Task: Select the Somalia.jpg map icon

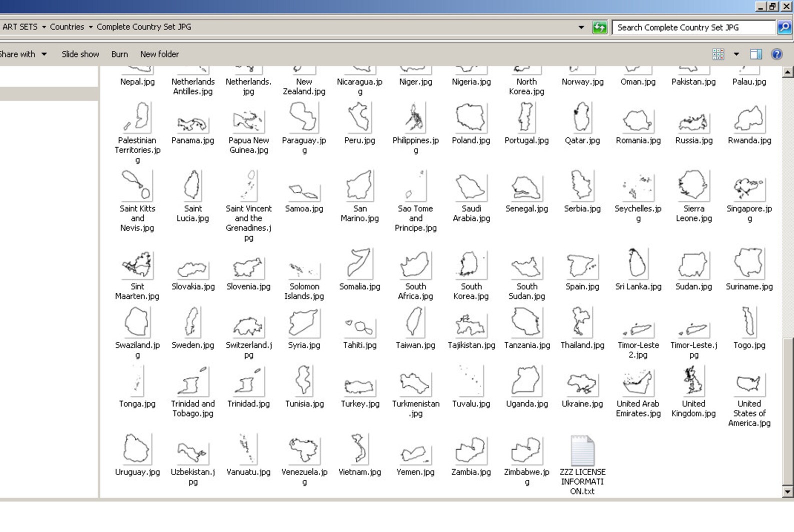Action: tap(359, 263)
